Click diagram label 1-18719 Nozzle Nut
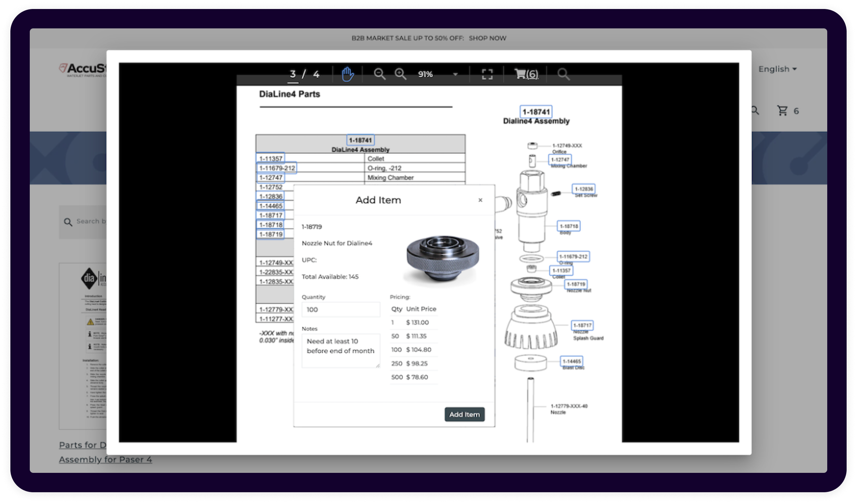Screen dimensions: 857x504 click(x=576, y=284)
